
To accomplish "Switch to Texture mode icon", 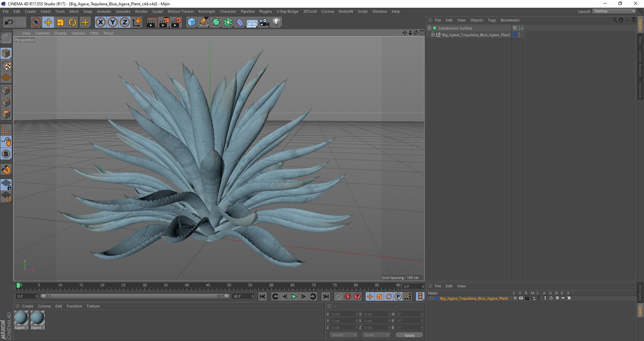I will pyautogui.click(x=6, y=66).
